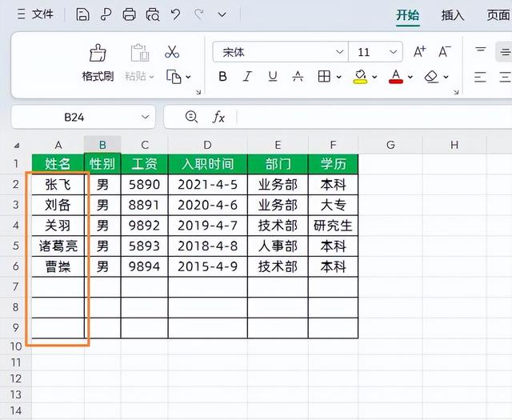Click the 人事部 cell
The image size is (512, 420).
point(278,246)
